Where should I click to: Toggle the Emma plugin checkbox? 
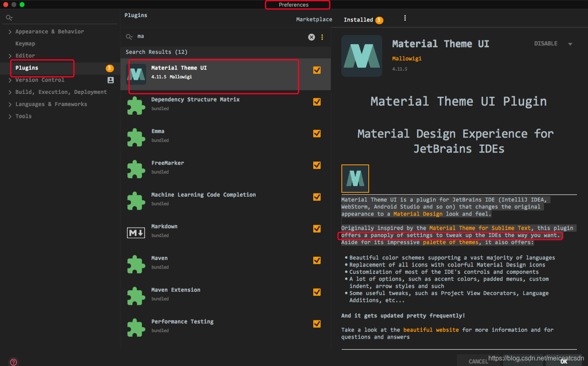[x=317, y=133]
